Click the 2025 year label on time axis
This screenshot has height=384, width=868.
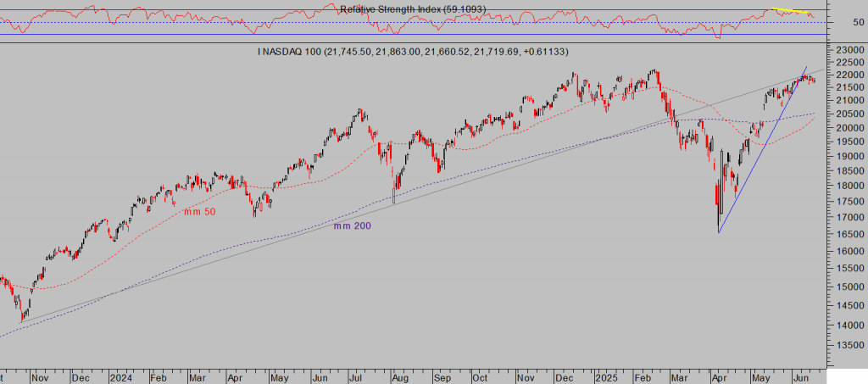pos(605,377)
